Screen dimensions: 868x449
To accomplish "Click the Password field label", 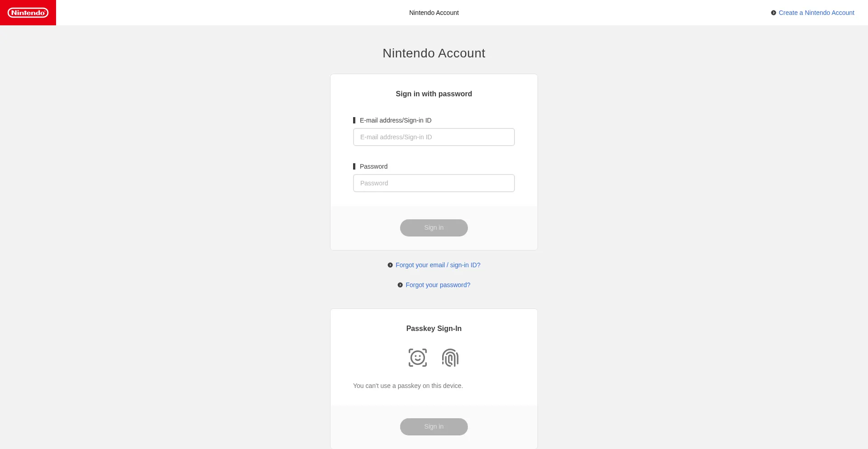I will pyautogui.click(x=373, y=166).
